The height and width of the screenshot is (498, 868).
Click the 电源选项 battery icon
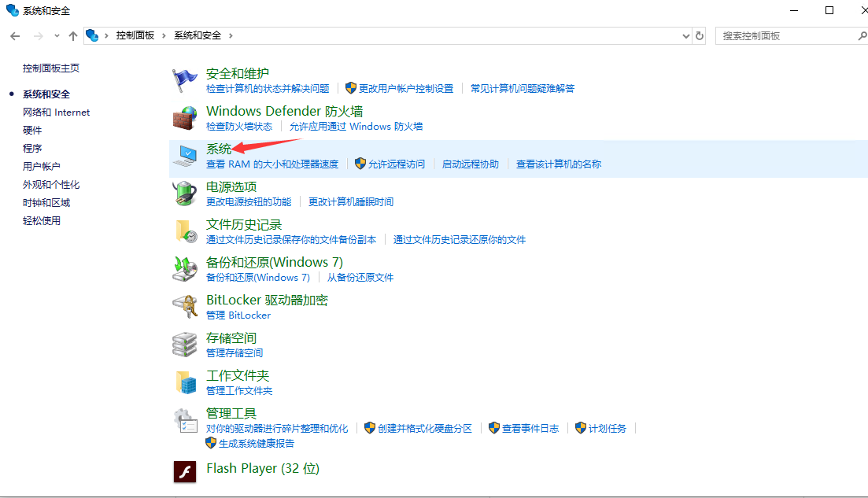point(184,192)
